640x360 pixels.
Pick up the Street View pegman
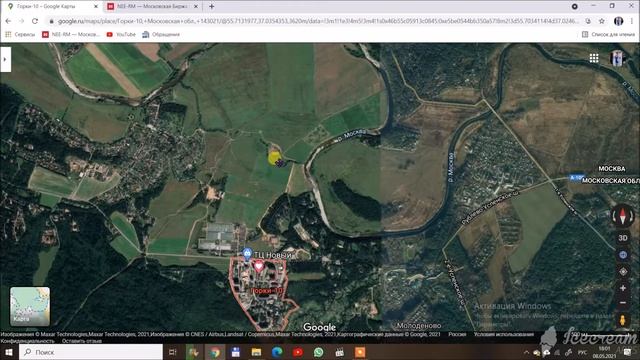[623, 320]
